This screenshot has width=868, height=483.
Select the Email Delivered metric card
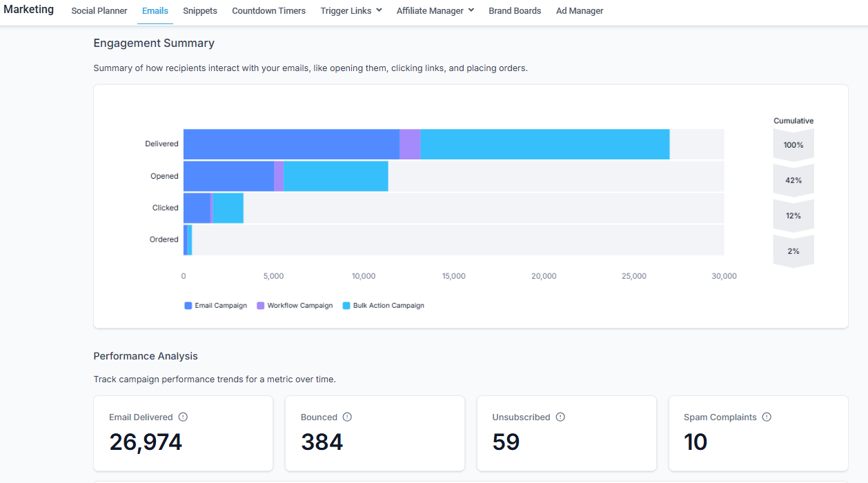tap(183, 433)
